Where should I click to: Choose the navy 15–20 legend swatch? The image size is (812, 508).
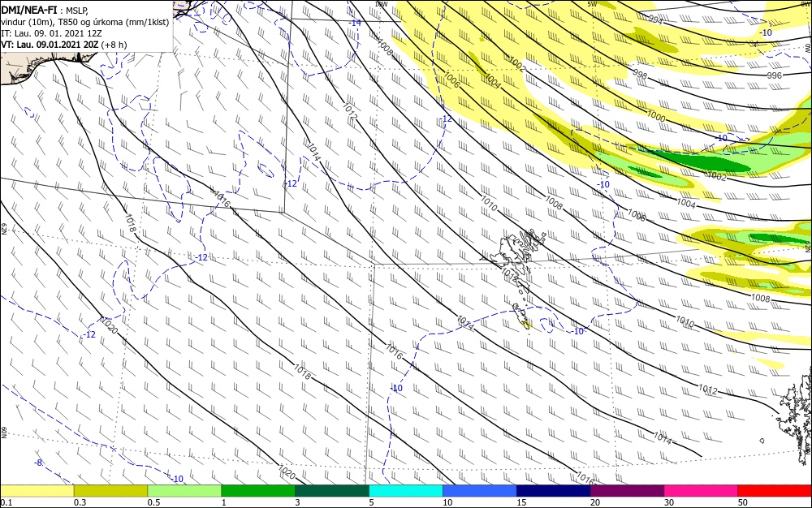(x=553, y=491)
